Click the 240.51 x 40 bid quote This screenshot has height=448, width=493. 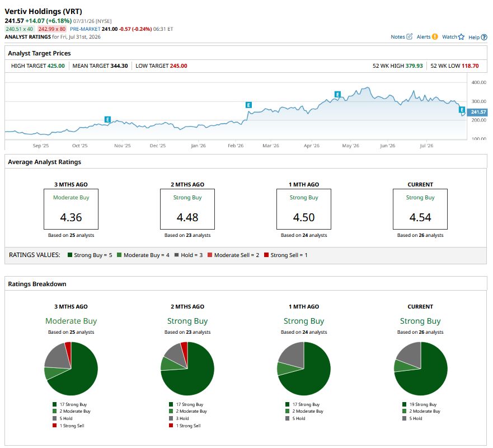pyautogui.click(x=20, y=29)
